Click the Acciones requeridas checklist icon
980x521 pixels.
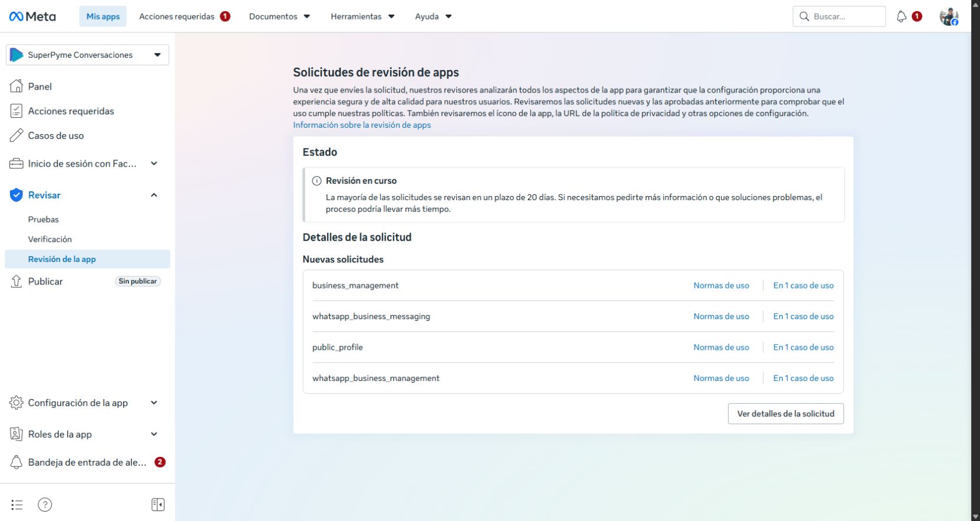tap(16, 111)
